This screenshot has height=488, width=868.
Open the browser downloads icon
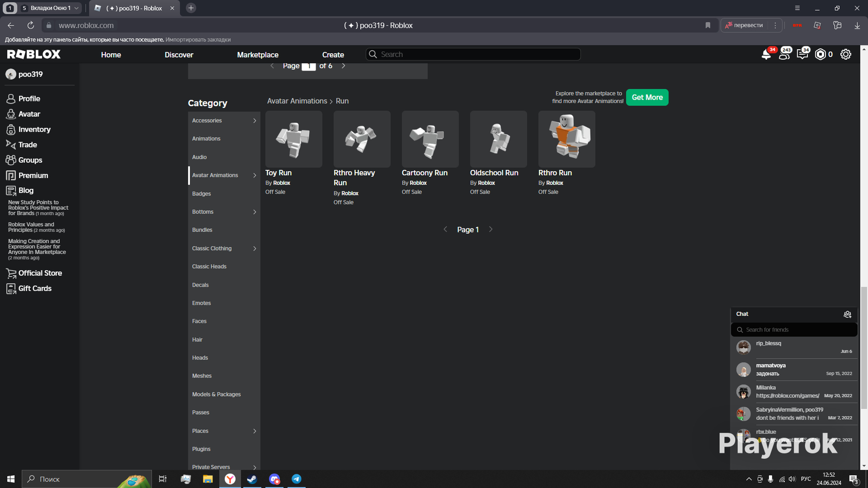857,25
